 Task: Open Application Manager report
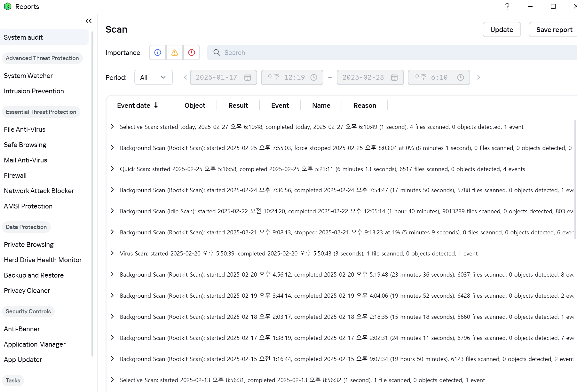click(x=35, y=344)
